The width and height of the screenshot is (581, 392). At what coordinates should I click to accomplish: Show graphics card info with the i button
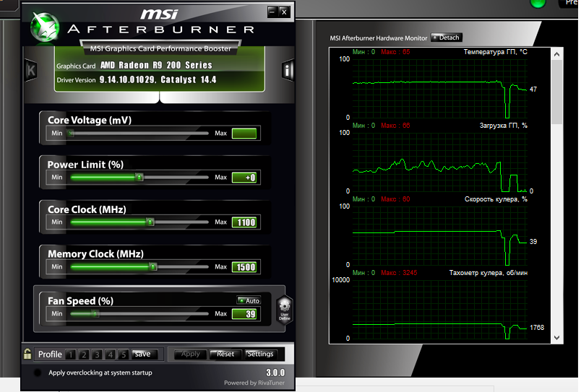coord(288,69)
